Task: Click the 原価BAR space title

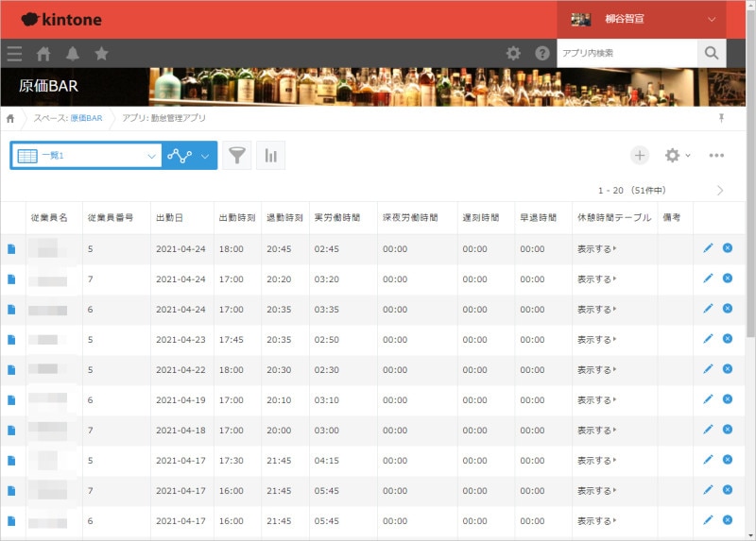Action: [48, 86]
